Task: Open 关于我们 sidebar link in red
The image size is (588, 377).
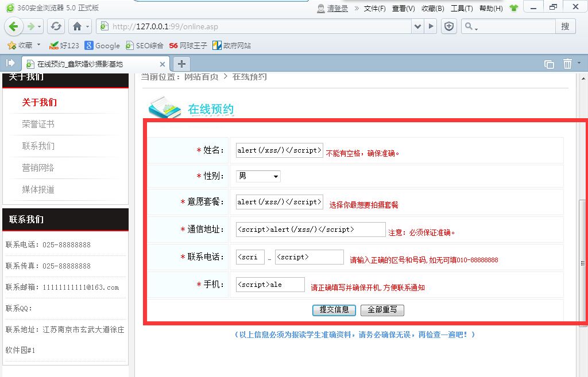Action: tap(40, 102)
